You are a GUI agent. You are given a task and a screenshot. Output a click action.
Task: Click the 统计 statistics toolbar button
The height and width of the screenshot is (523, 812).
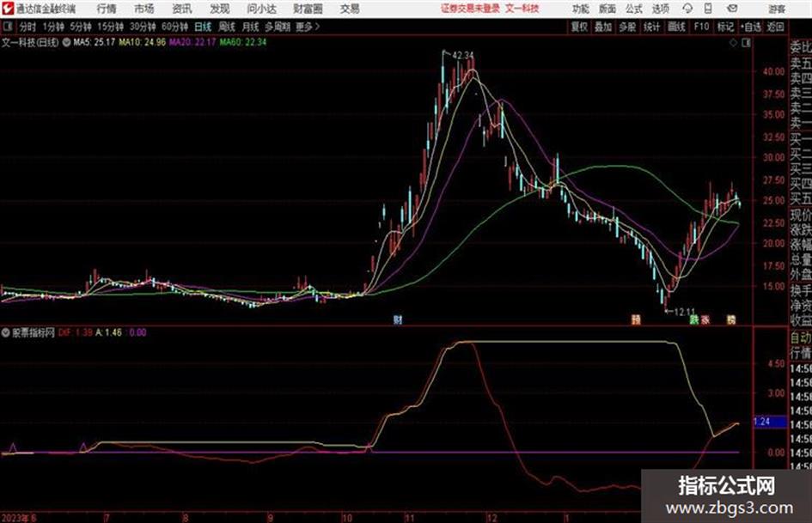click(x=651, y=27)
